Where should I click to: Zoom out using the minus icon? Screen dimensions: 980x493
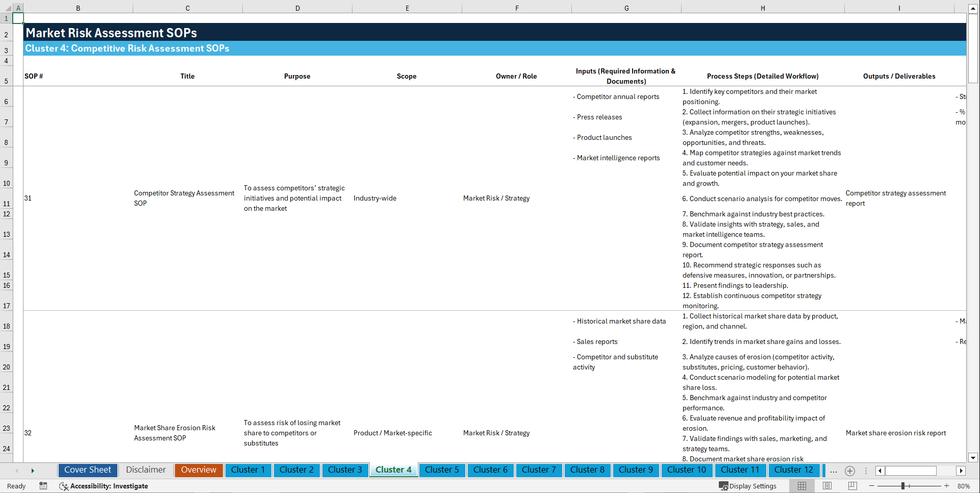872,486
